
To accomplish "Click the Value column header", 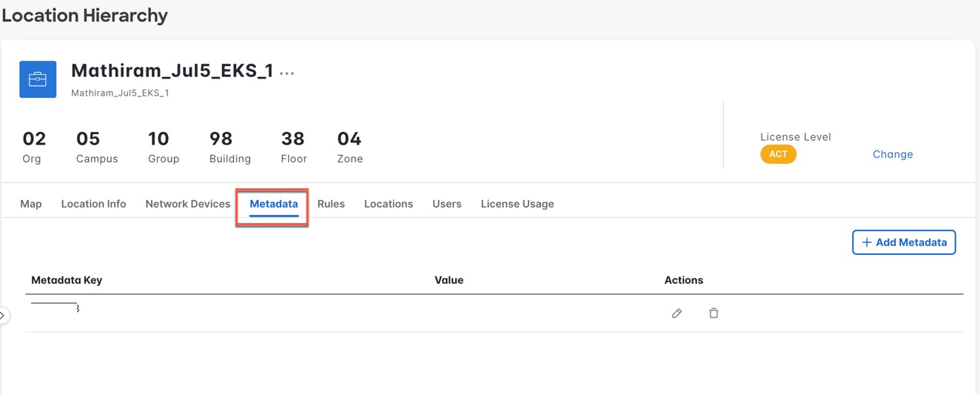I will click(x=449, y=280).
